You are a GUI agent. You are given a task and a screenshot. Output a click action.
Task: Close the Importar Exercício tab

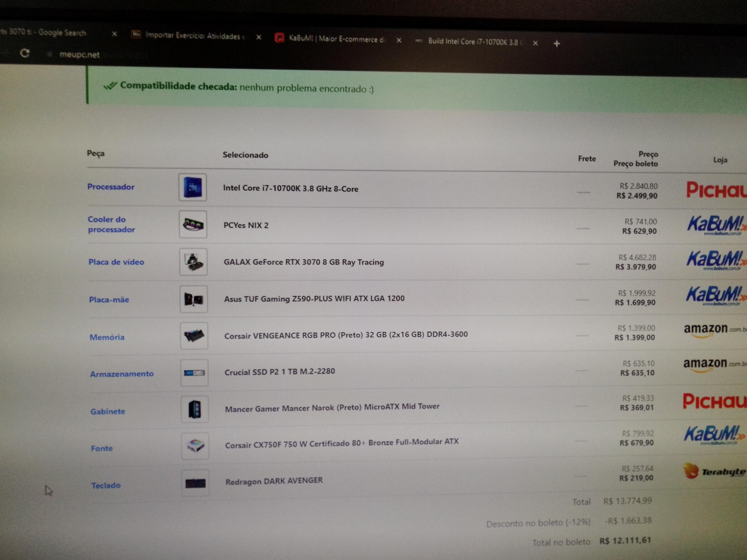(259, 37)
